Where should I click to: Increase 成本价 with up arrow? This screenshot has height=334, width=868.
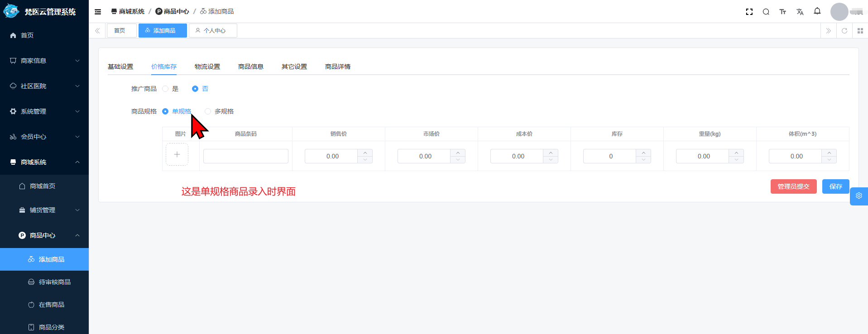(551, 153)
